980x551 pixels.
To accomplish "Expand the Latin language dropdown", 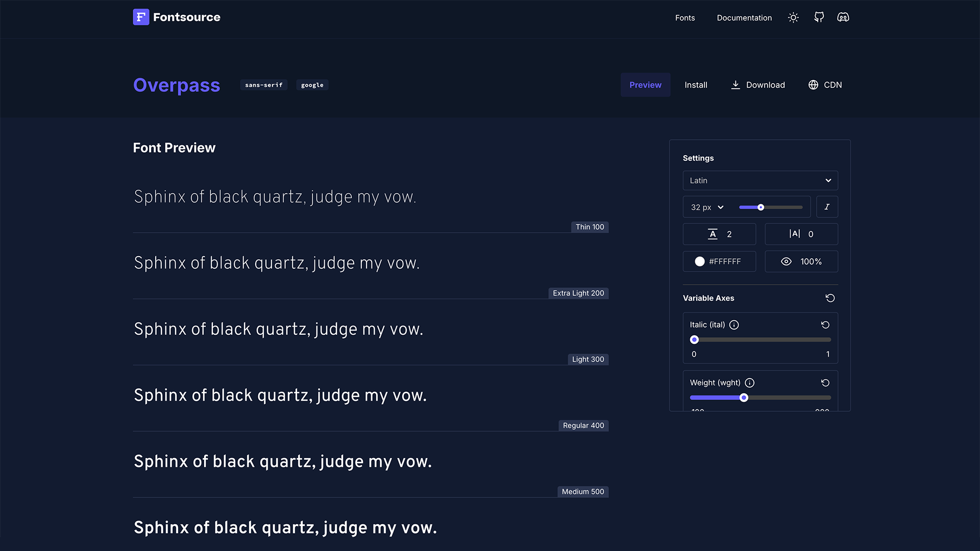I will tap(760, 181).
